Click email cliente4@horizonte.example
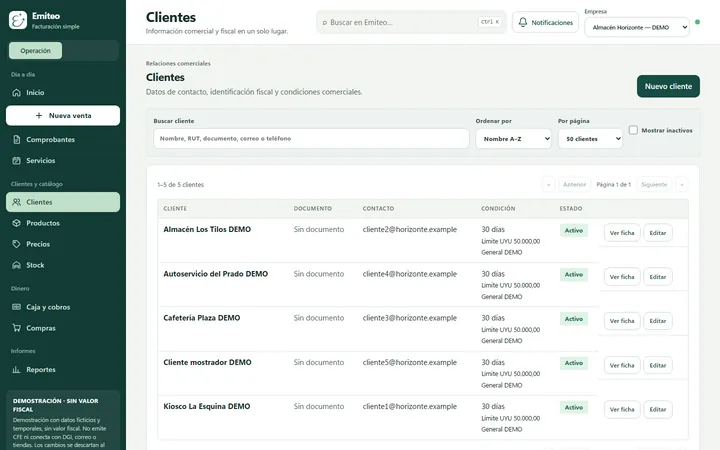Screen dimensions: 720x450 click(410, 274)
